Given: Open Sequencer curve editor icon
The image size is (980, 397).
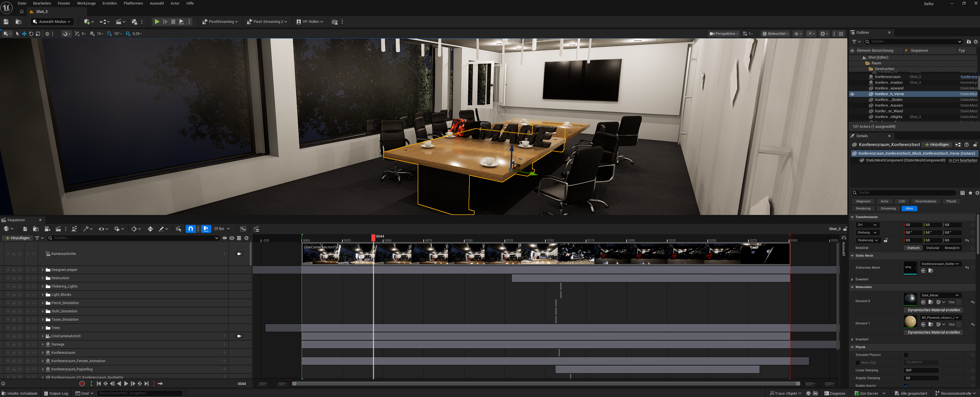Looking at the screenshot, I should [243, 229].
